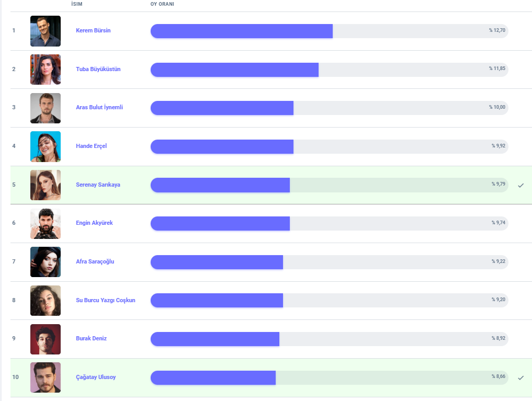Click Tuba Büyüküstün's profile picture
The height and width of the screenshot is (401, 532).
pyautogui.click(x=46, y=70)
